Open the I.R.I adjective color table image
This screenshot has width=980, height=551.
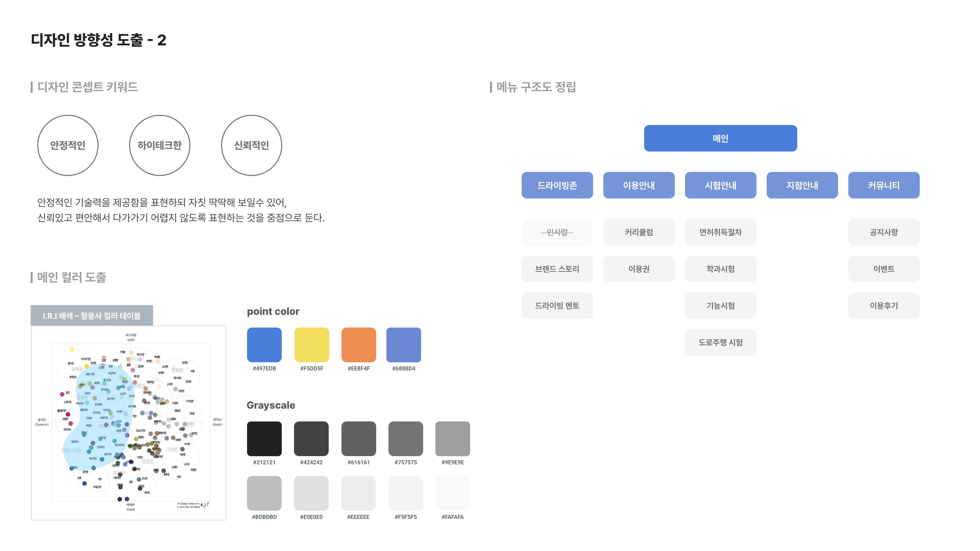click(129, 423)
